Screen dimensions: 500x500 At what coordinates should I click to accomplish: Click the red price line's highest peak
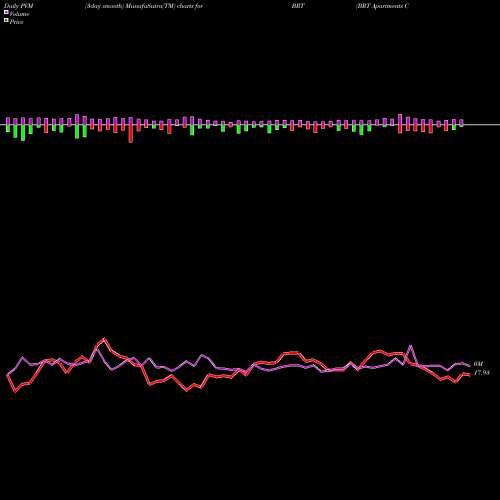(104, 339)
